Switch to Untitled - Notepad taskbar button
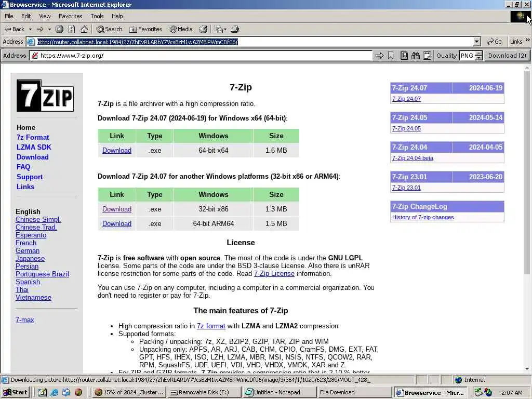Viewport: 532px width, 399px height. 279,392
